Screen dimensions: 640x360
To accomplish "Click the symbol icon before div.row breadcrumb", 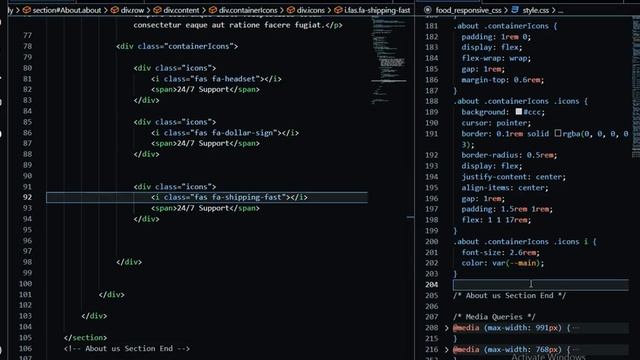I will coord(115,10).
